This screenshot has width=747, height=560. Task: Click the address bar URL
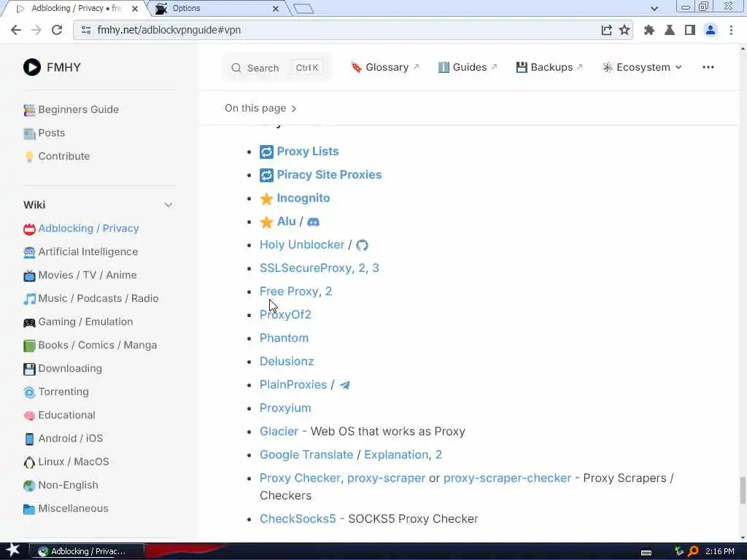[169, 30]
